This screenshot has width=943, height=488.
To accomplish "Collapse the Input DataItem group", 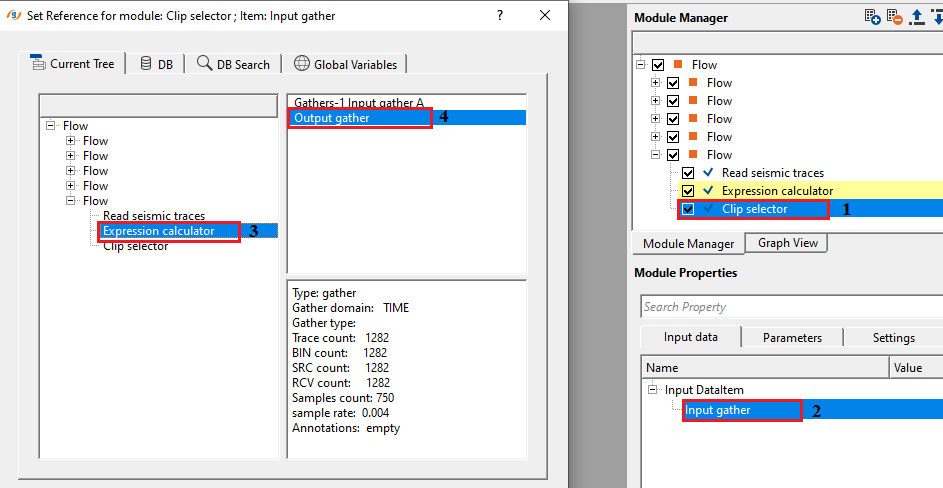I will pos(653,390).
